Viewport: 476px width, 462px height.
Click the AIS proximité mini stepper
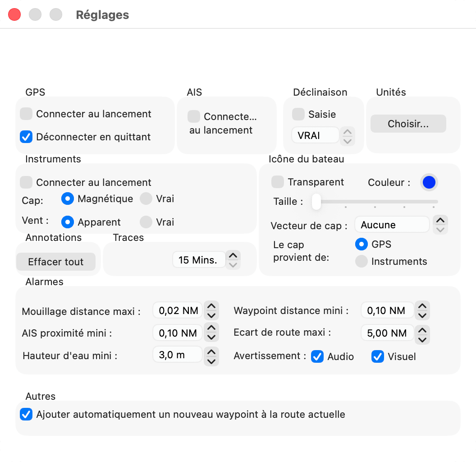(x=211, y=332)
